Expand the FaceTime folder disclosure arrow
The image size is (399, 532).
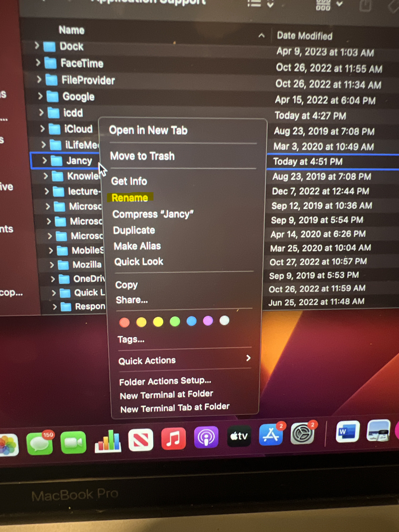(x=38, y=63)
